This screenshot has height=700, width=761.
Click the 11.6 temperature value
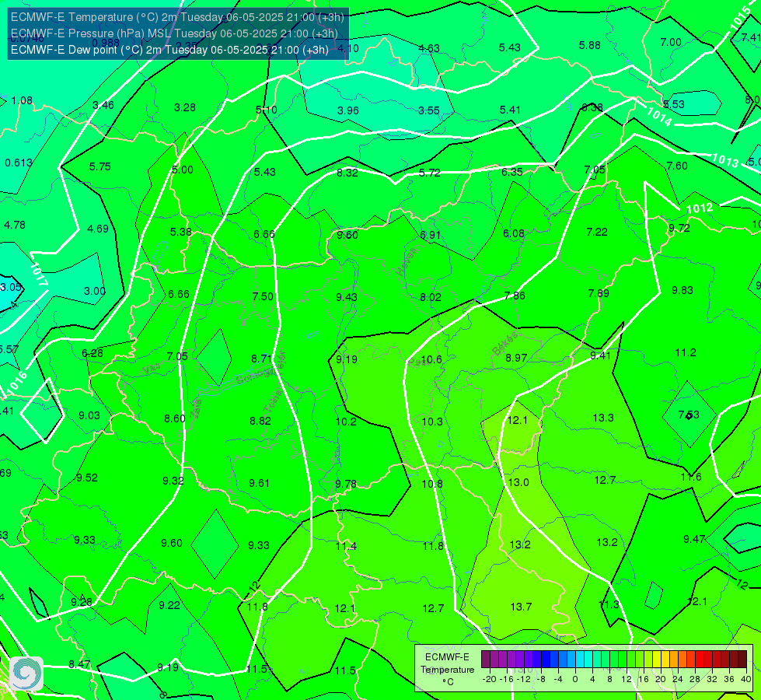coord(691,477)
